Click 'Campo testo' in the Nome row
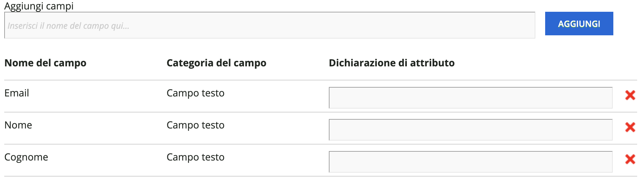This screenshot has width=644, height=187. tap(195, 125)
